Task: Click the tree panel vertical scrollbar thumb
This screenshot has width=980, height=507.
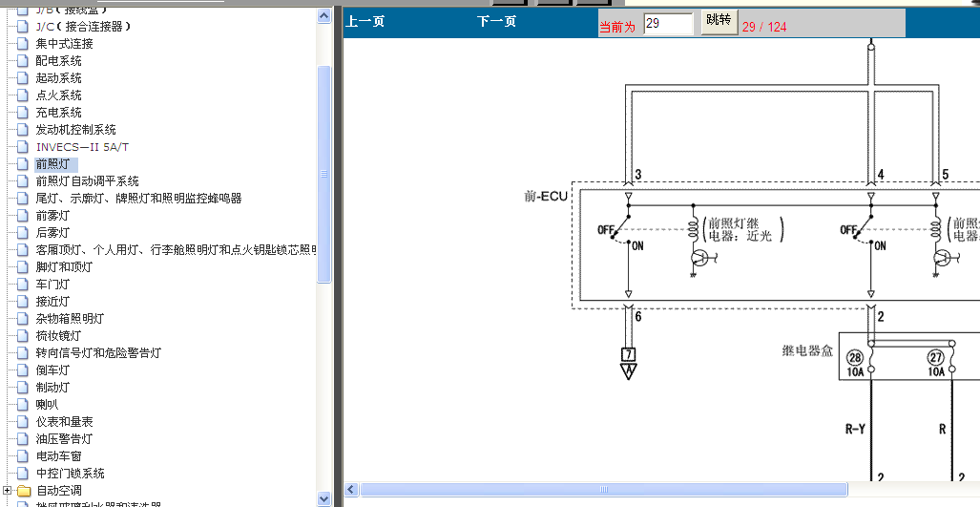Action: tap(323, 175)
